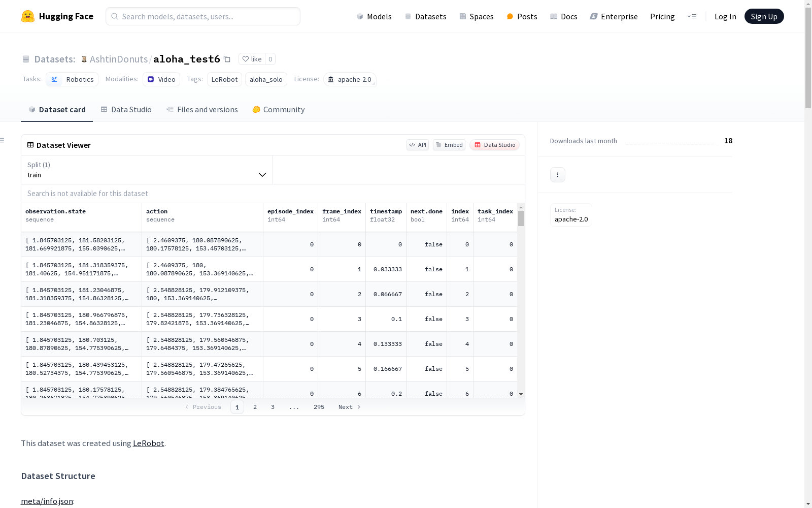
Task: Open the Files and versions tab
Action: tap(202, 110)
